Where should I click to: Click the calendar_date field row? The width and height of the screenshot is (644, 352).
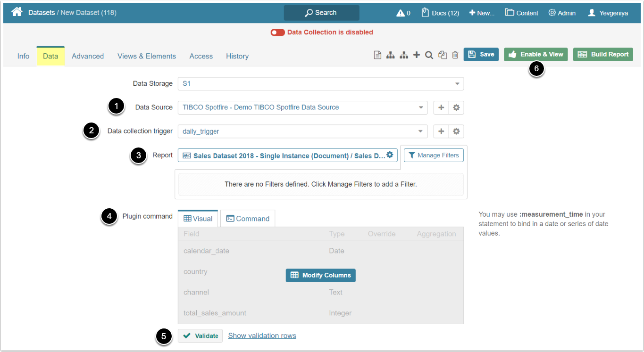pos(321,251)
